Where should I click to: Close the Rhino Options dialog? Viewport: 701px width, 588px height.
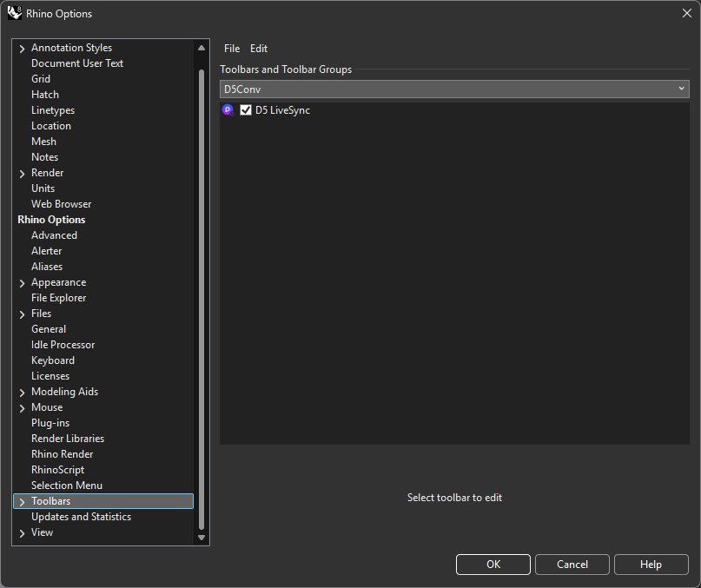(687, 13)
